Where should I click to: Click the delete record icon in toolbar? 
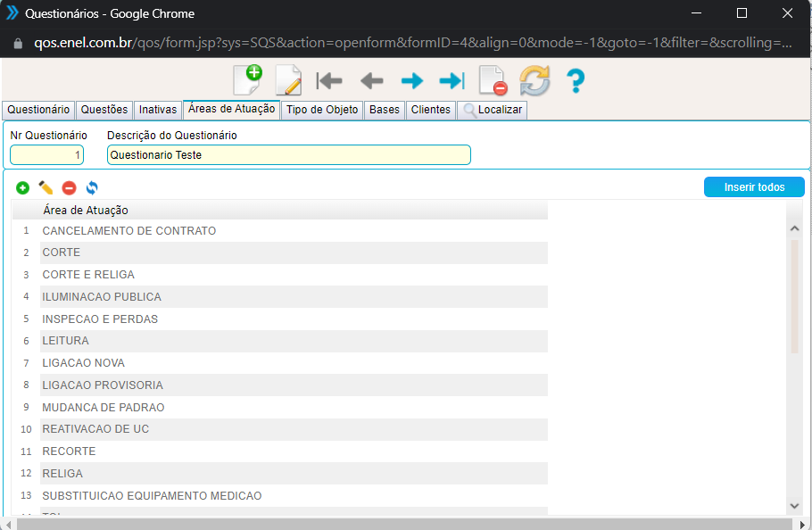click(x=493, y=81)
